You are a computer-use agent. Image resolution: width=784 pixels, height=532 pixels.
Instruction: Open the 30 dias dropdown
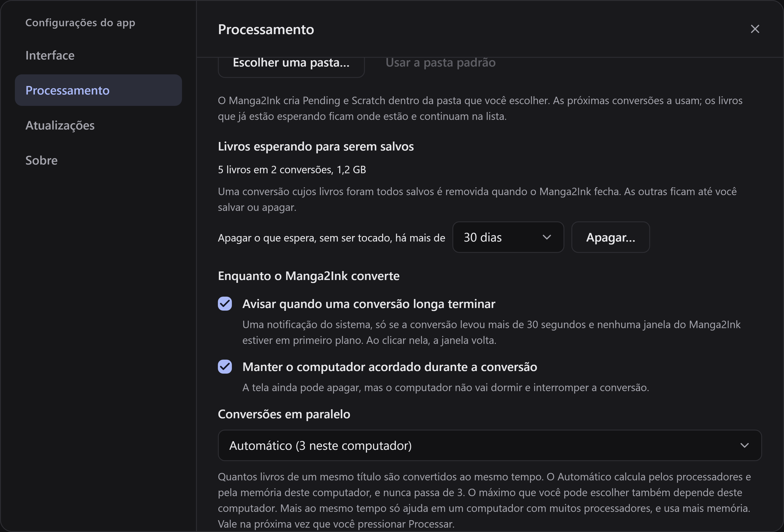pos(508,237)
